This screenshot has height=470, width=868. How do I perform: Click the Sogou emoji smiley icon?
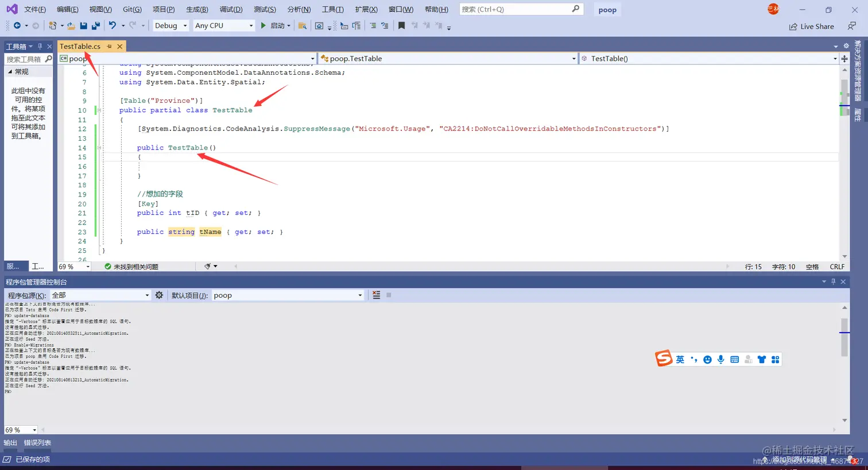pos(707,360)
